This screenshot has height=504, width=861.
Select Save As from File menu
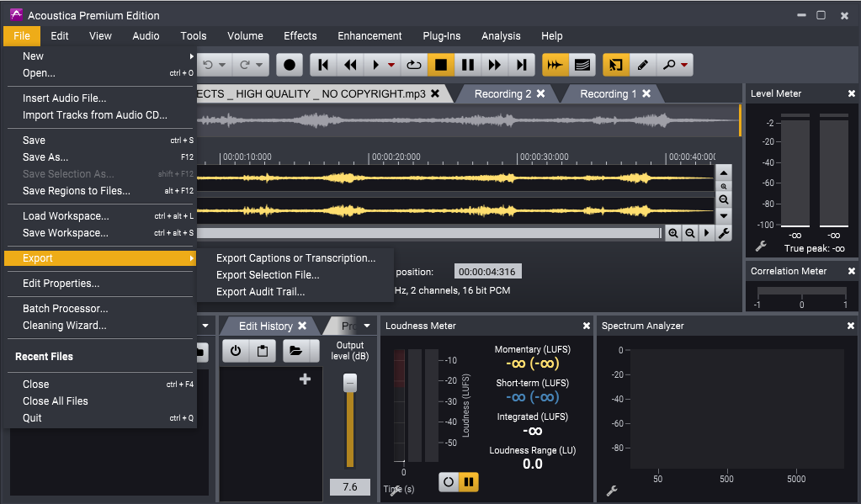[100, 157]
